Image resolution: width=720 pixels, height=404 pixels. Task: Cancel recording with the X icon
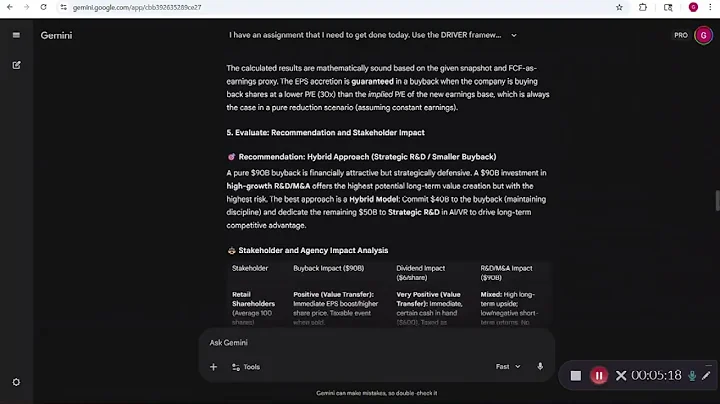point(621,376)
